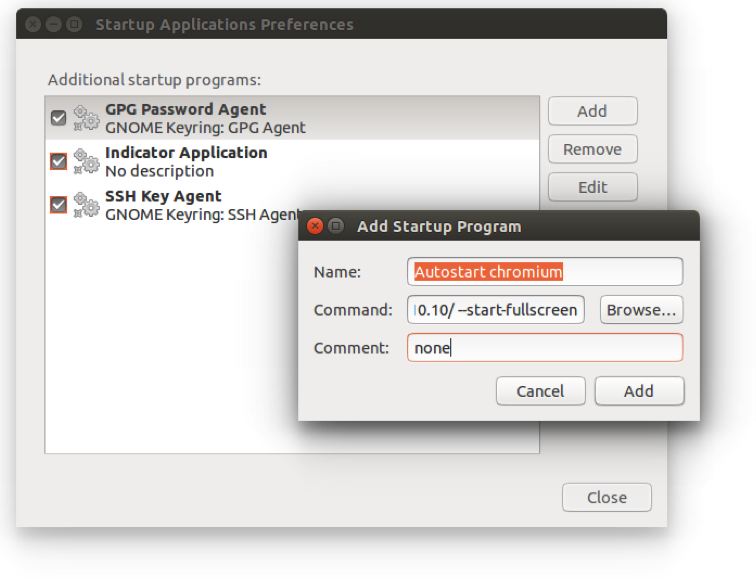Click the GPG Password Agent gear icon
Screen dimensions: 756x579
(x=87, y=118)
